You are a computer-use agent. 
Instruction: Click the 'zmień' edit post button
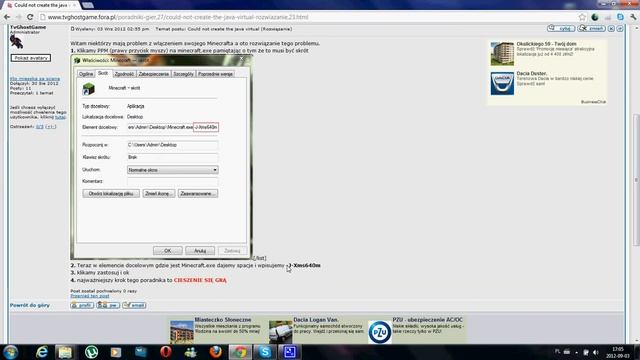point(591,29)
